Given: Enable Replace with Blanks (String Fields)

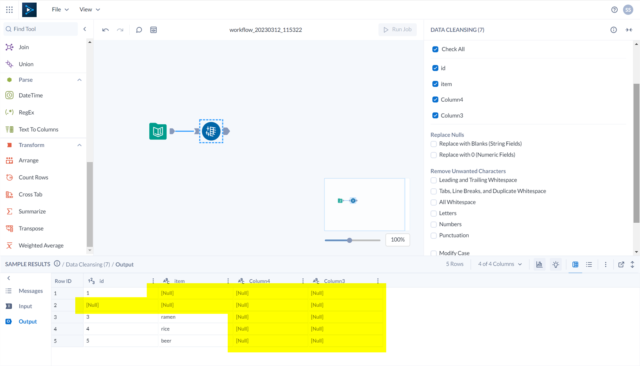Looking at the screenshot, I should pyautogui.click(x=433, y=144).
